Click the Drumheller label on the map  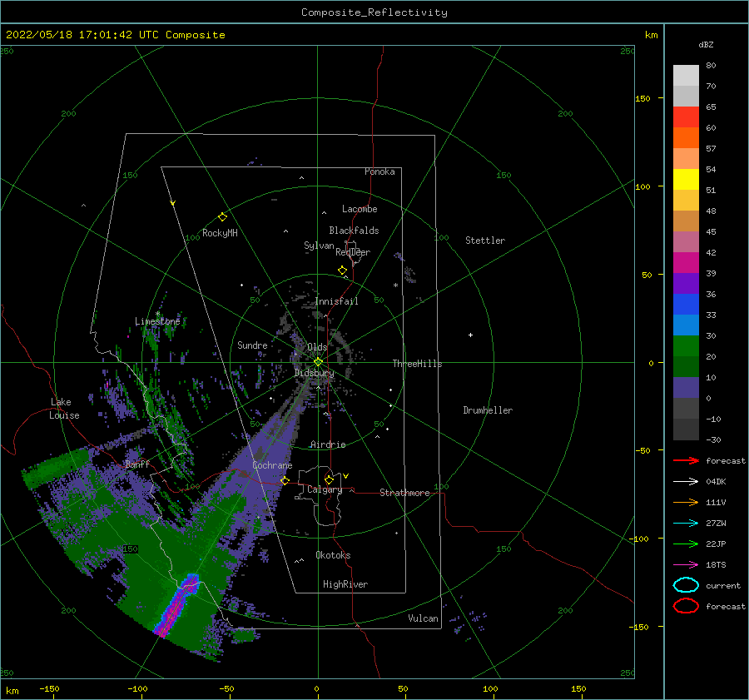(x=488, y=410)
